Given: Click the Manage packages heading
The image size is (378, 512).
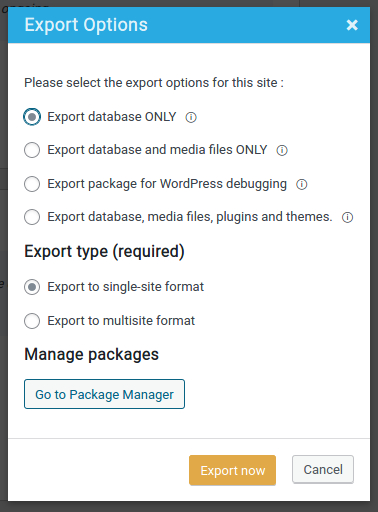Looking at the screenshot, I should (x=92, y=354).
